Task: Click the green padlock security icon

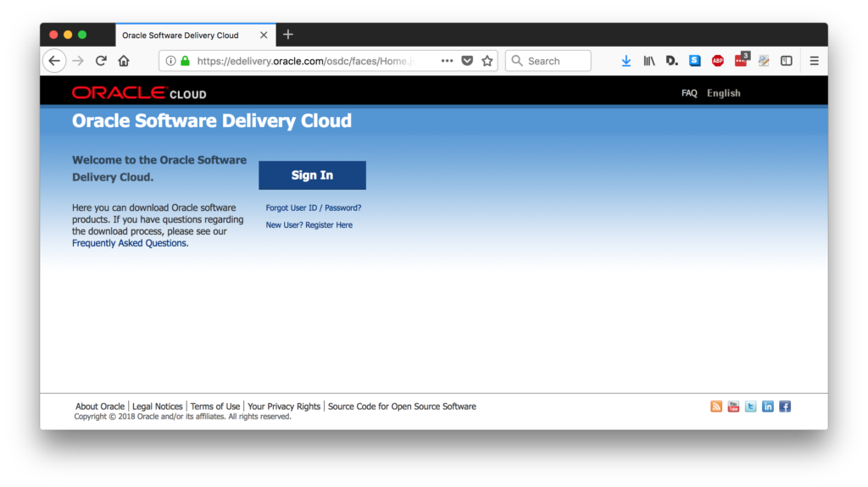Action: (186, 61)
